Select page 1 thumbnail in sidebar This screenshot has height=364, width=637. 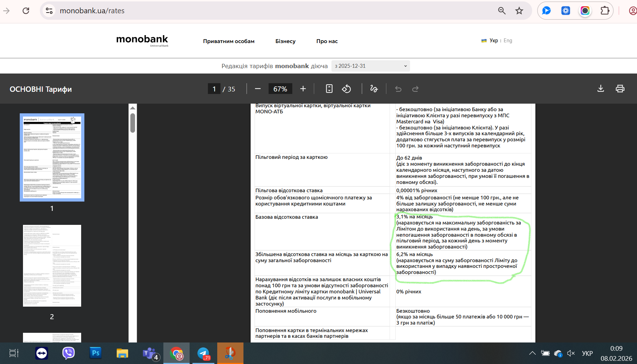click(52, 157)
